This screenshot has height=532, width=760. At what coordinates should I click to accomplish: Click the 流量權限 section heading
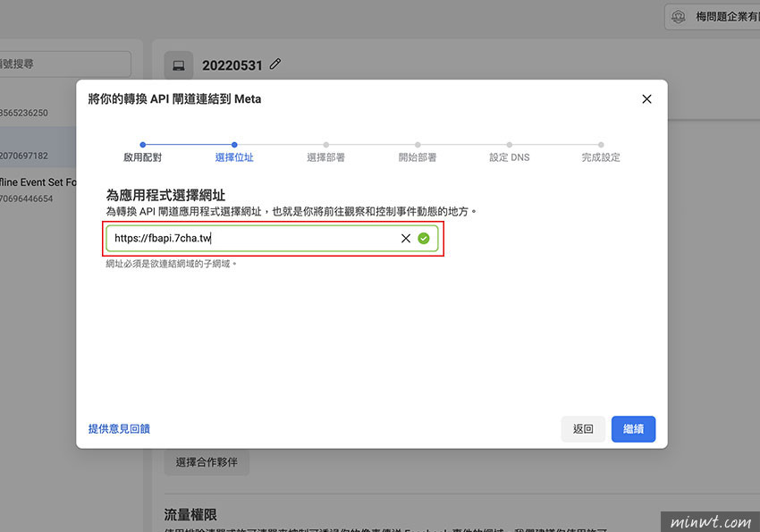(x=190, y=514)
